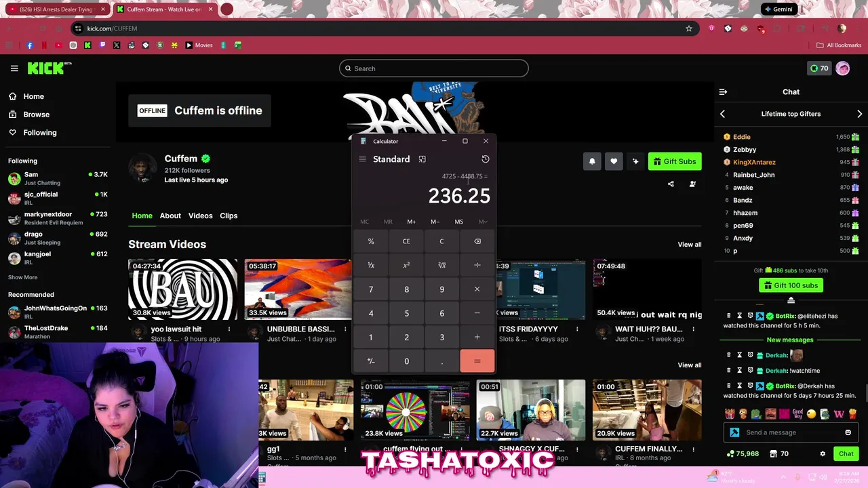Screen dimensions: 868x488
Task: Click the Kick search field
Action: pos(434,68)
